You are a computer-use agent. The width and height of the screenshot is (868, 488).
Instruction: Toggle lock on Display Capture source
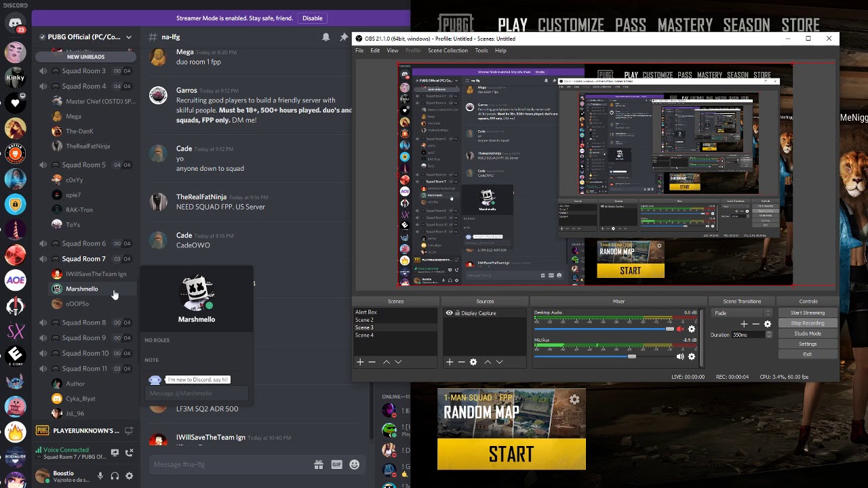click(x=458, y=313)
